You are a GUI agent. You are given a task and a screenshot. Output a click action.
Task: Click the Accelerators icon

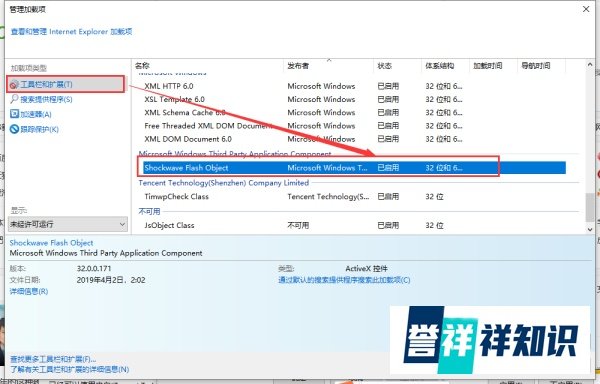(14, 114)
